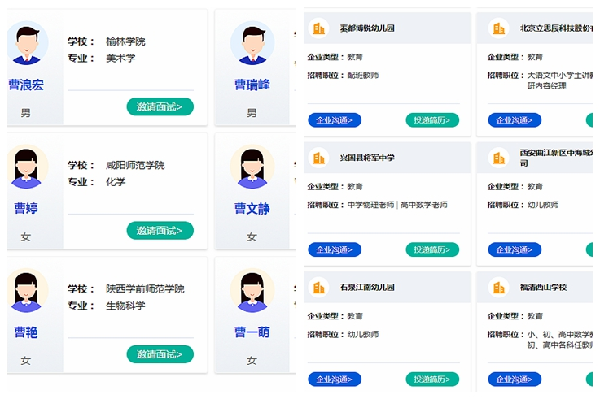Open candidate name 曹艳
The height and width of the screenshot is (399, 600).
tap(26, 332)
